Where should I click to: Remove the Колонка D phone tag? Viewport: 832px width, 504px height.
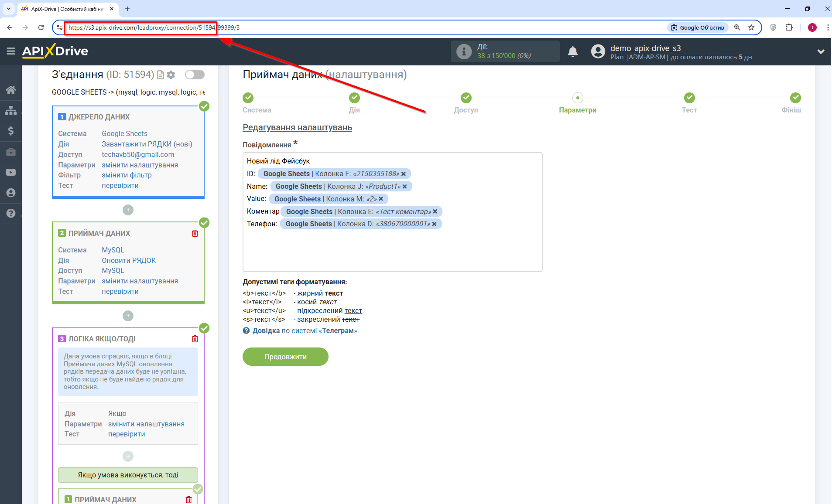(434, 224)
